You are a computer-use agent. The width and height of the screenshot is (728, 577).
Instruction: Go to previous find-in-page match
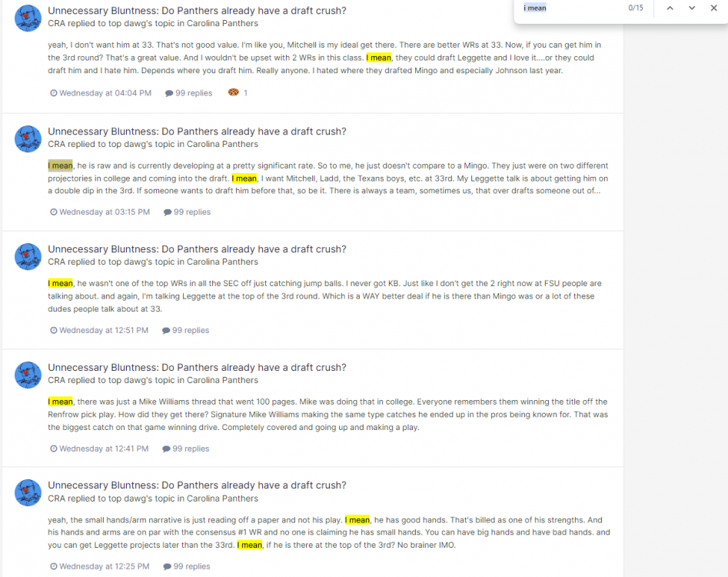click(x=670, y=8)
